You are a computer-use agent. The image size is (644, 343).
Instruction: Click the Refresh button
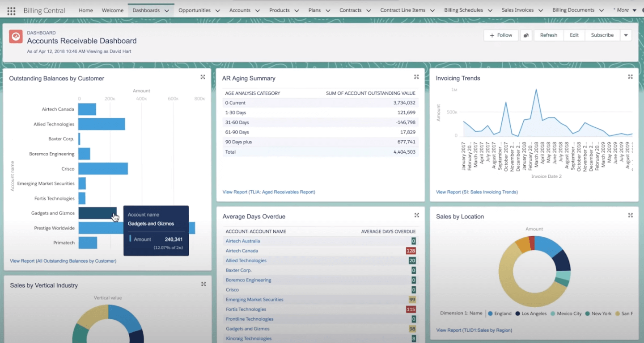coord(549,35)
